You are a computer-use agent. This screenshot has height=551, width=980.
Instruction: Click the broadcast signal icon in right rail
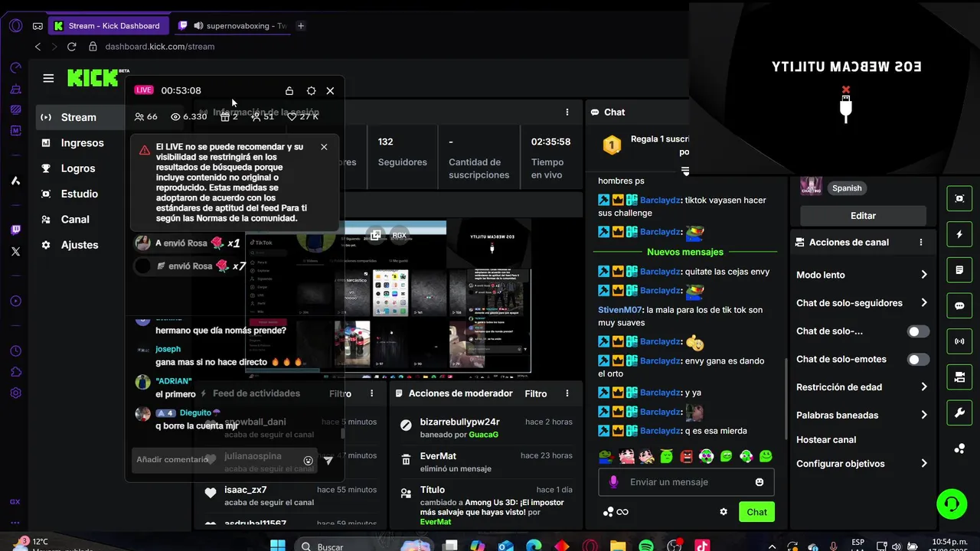point(959,341)
